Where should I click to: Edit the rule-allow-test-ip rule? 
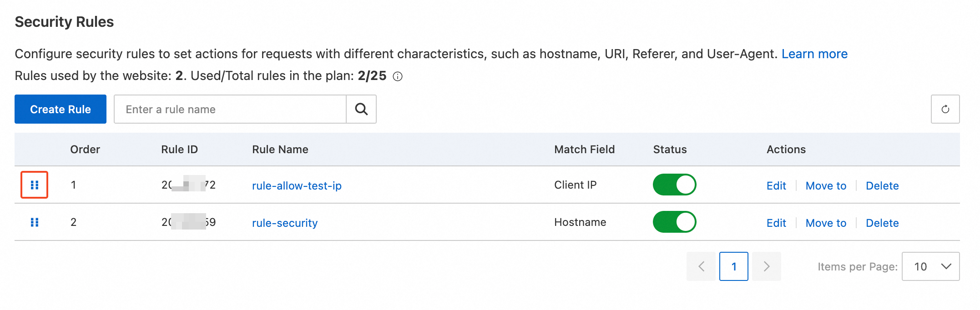(776, 186)
